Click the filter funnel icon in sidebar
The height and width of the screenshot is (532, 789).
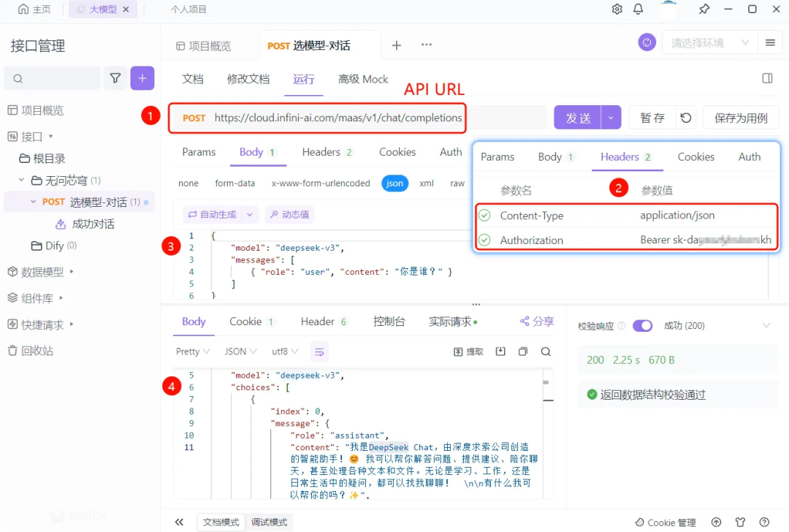coord(115,78)
